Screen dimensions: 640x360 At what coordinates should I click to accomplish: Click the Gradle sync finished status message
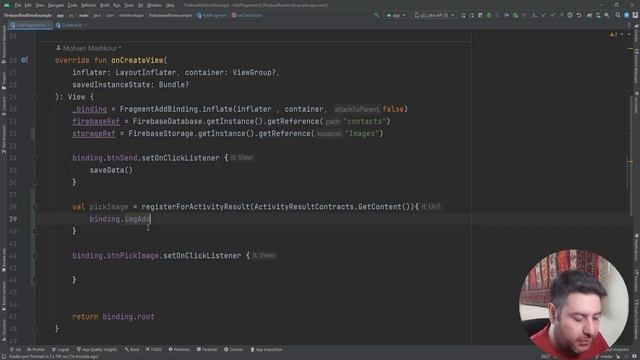(x=53, y=357)
